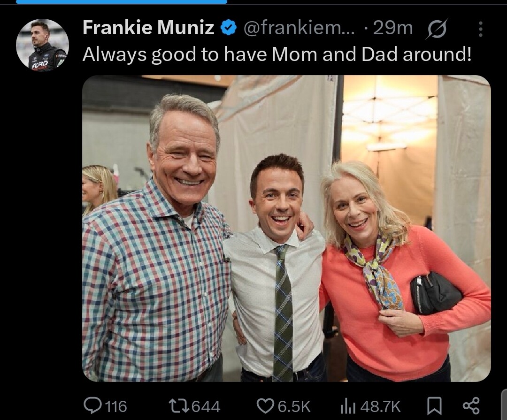The image size is (507, 420).
Task: Click the 6.5K likes count
Action: click(x=294, y=406)
